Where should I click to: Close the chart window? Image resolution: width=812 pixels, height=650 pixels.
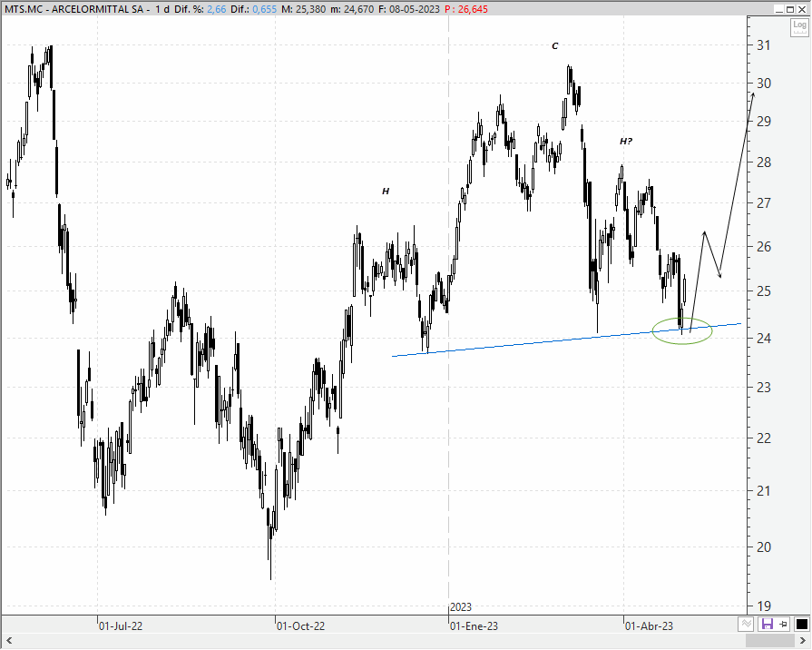802,9
